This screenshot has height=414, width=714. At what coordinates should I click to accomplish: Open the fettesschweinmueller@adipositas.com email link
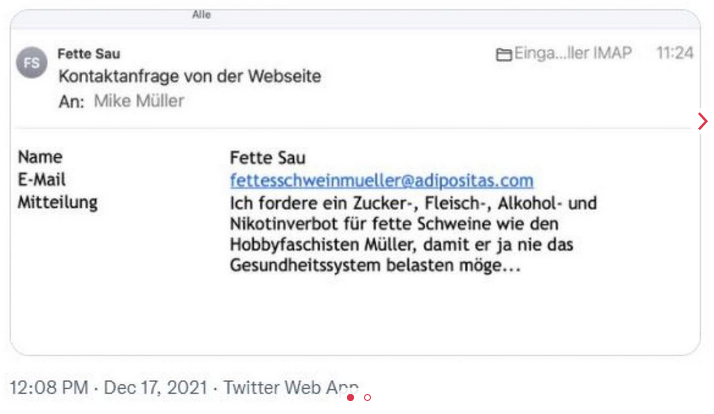click(x=381, y=181)
